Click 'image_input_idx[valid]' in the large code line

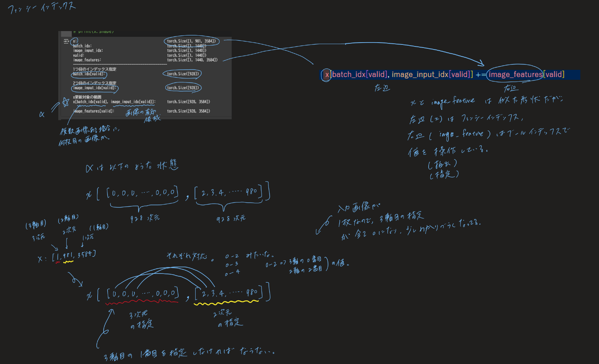click(431, 74)
